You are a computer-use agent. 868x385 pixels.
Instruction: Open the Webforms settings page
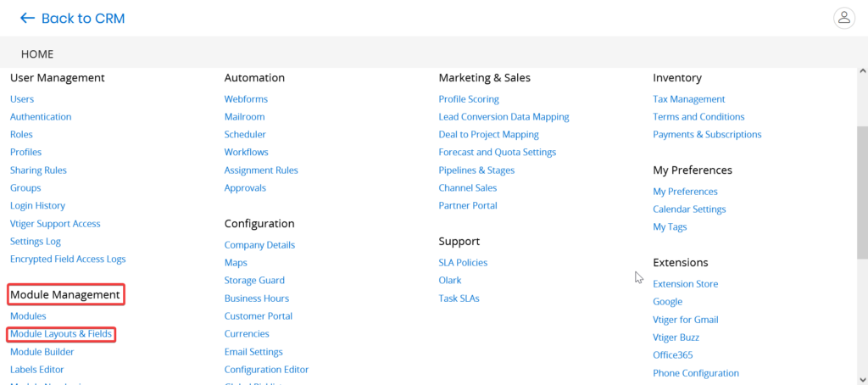(x=246, y=99)
